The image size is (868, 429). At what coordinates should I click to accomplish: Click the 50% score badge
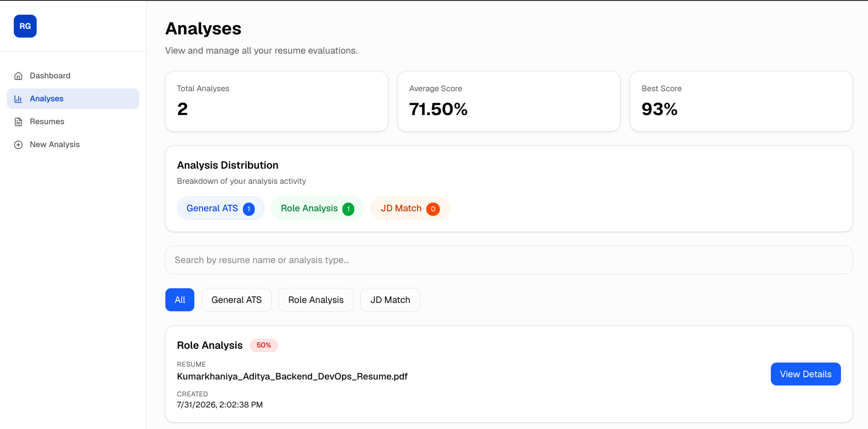(x=264, y=345)
